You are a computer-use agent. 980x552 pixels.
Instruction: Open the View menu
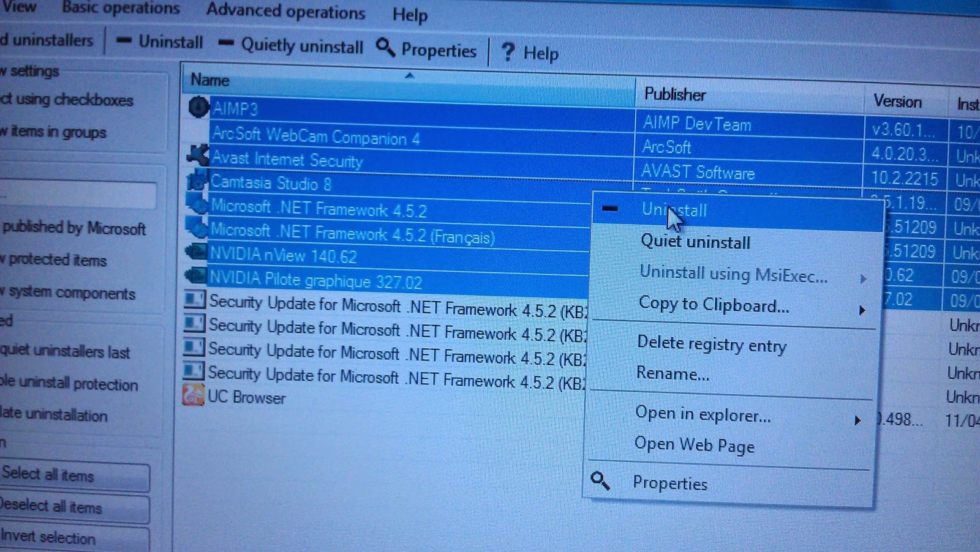pos(18,7)
